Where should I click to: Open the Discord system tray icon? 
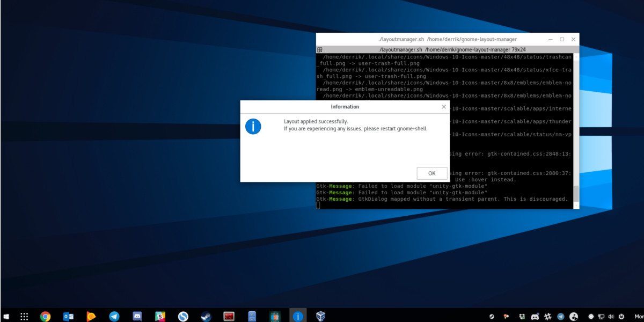point(535,317)
